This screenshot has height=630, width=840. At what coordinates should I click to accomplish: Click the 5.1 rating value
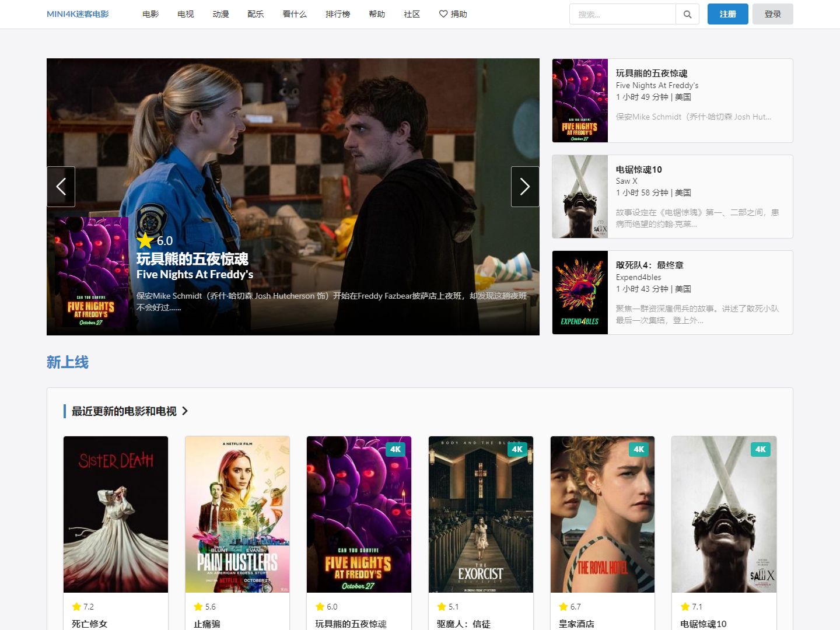(x=454, y=607)
